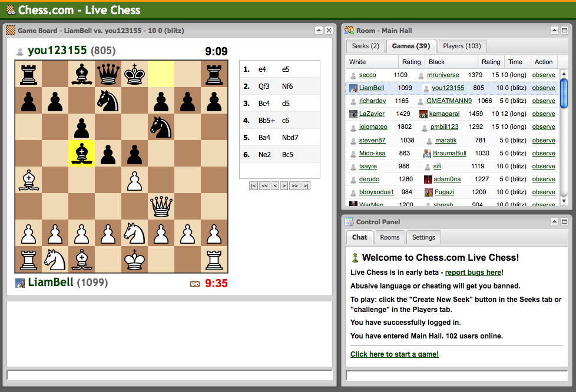Select the black king on e8

(x=134, y=74)
